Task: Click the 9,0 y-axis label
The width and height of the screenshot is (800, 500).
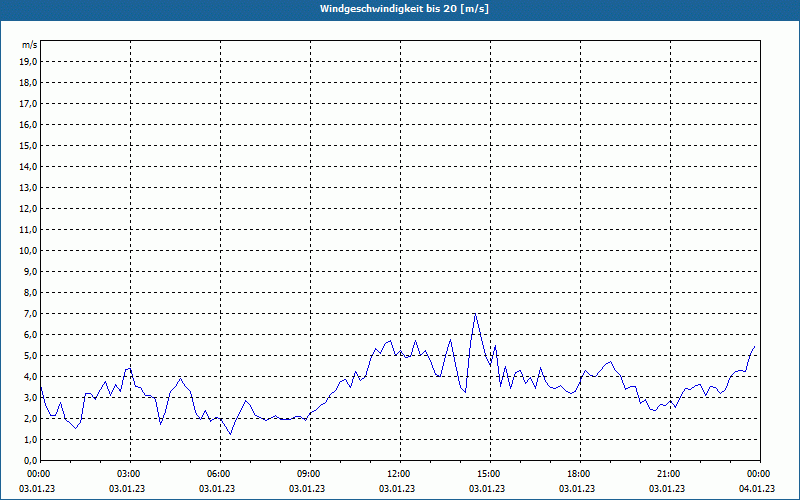Action: coord(31,271)
